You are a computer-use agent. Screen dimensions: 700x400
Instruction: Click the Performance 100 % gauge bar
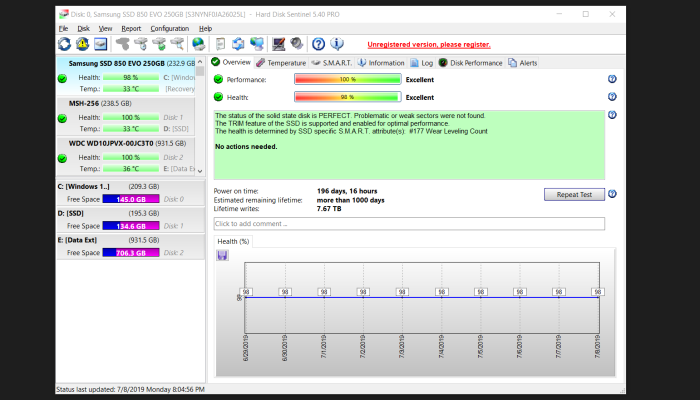[x=348, y=79]
